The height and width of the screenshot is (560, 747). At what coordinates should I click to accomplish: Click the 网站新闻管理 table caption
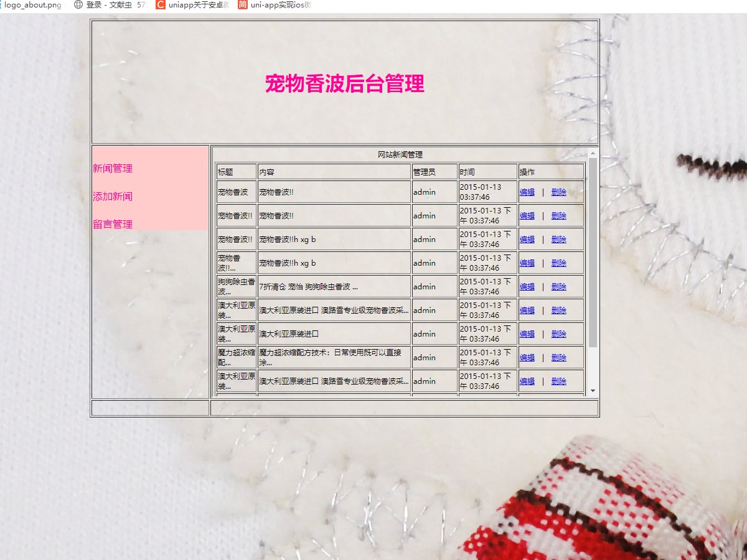click(400, 155)
